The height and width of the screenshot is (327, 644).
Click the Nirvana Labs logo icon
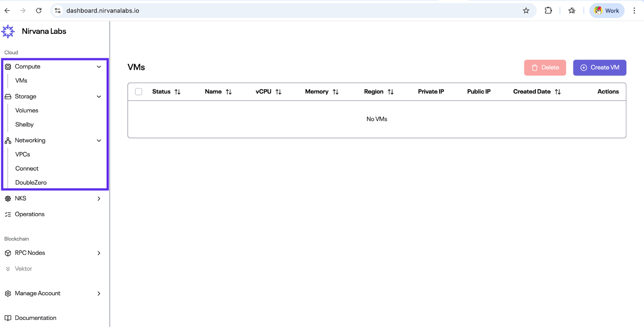(8, 31)
